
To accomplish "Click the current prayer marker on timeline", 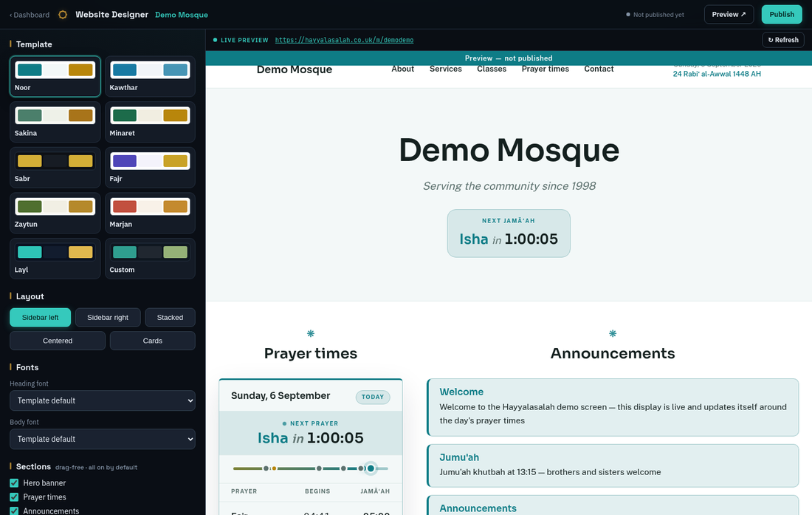I will point(371,468).
